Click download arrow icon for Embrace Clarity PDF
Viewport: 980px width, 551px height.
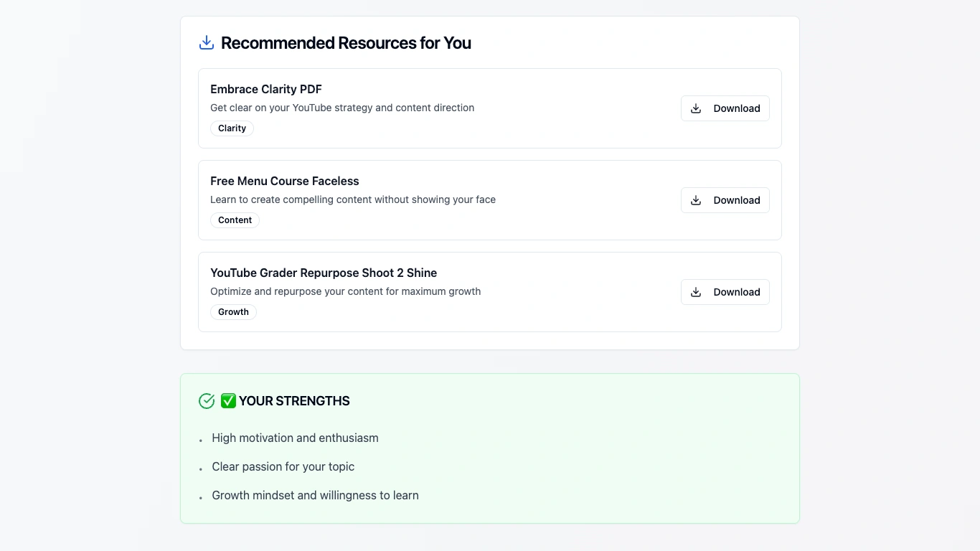coord(696,108)
